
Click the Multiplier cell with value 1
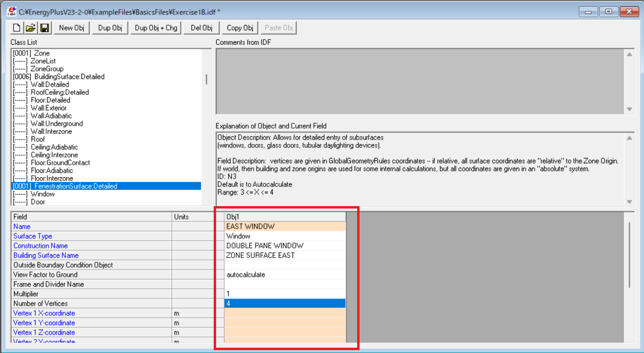285,294
